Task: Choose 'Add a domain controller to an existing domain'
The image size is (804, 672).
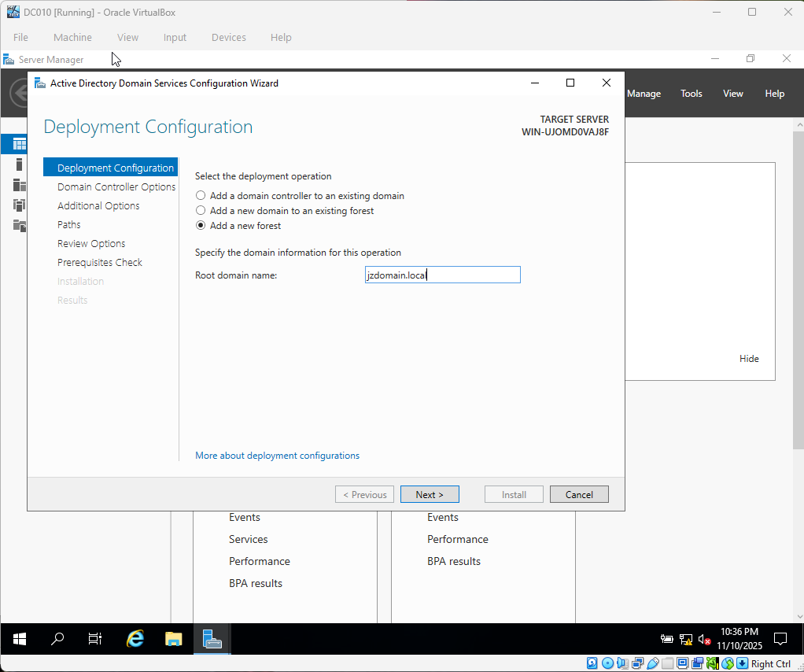Action: (201, 195)
